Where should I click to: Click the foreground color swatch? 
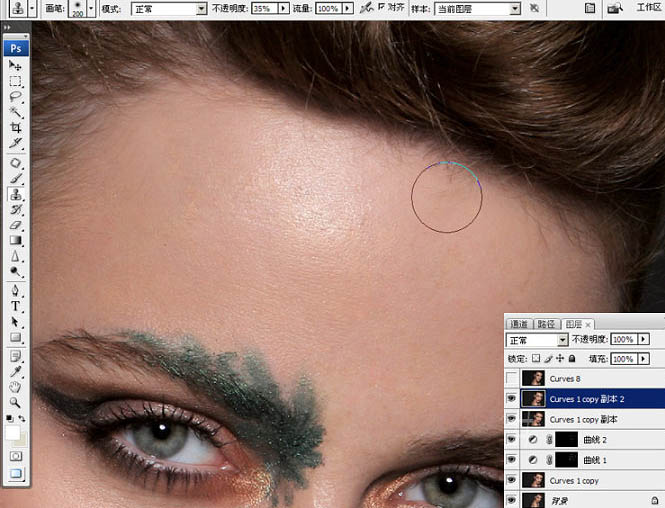point(12,433)
